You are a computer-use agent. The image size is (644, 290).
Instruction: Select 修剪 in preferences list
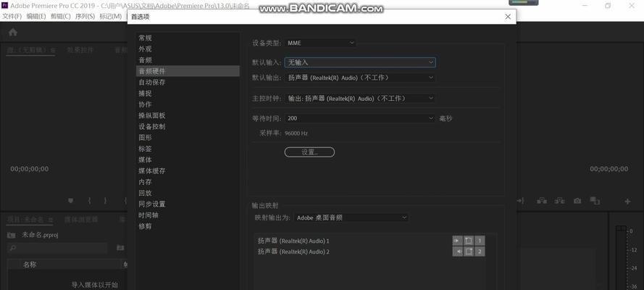point(188,226)
